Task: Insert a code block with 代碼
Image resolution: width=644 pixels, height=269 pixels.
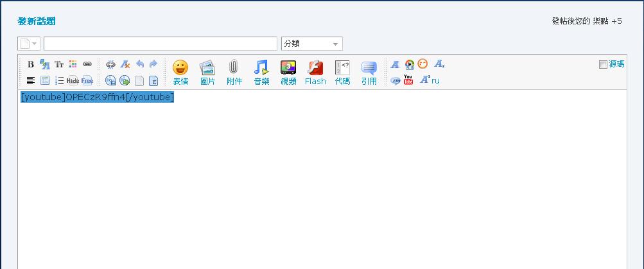Action: point(342,73)
